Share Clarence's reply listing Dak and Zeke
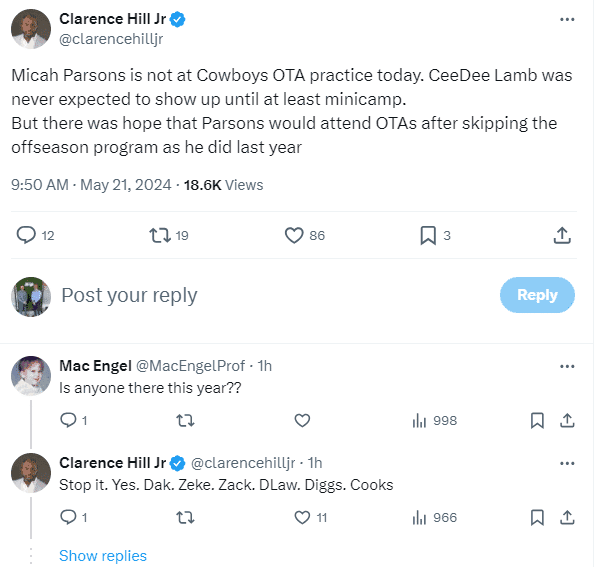Image resolution: width=608 pixels, height=567 pixels. coord(566,517)
